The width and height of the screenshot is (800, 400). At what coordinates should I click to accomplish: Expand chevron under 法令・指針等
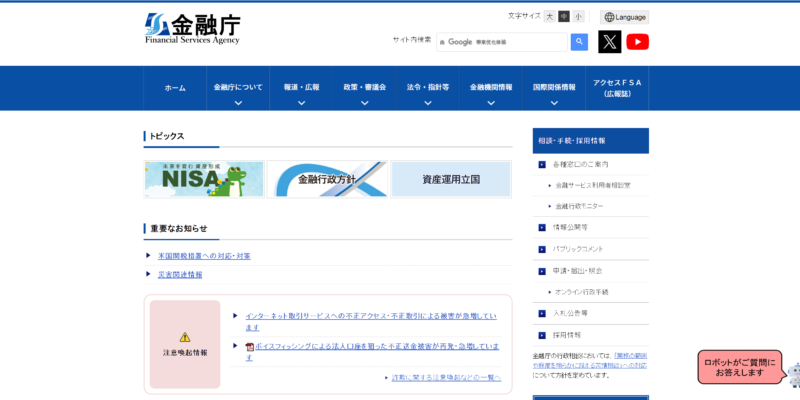click(428, 103)
